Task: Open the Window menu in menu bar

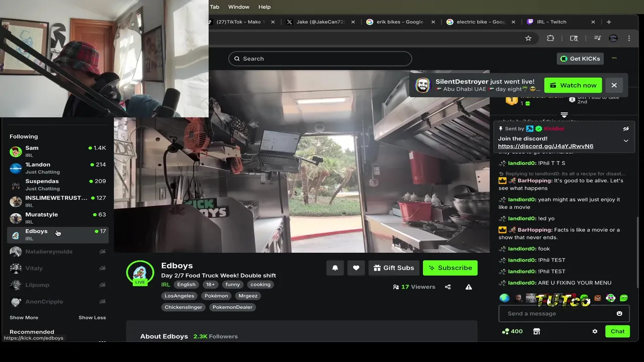Action: (238, 7)
